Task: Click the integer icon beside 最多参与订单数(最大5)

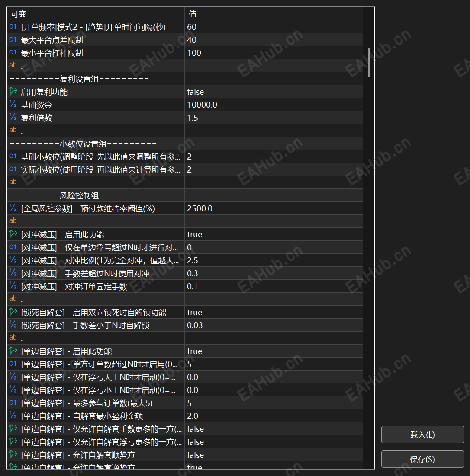Action: point(13,403)
